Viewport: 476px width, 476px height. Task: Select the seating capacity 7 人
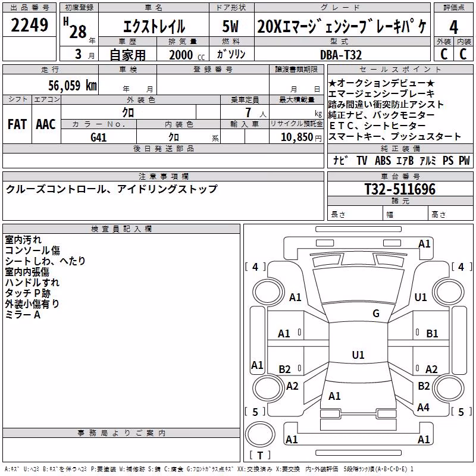click(x=256, y=113)
